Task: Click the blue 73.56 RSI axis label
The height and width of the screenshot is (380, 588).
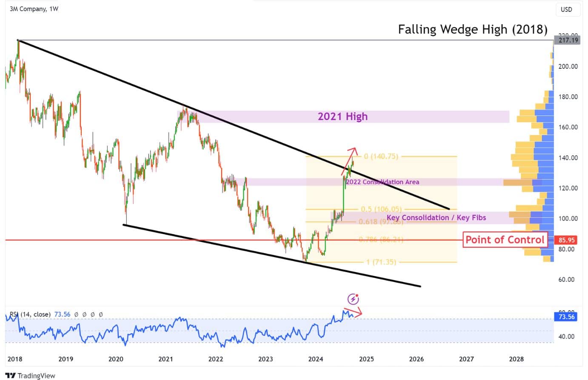Action: coord(566,317)
